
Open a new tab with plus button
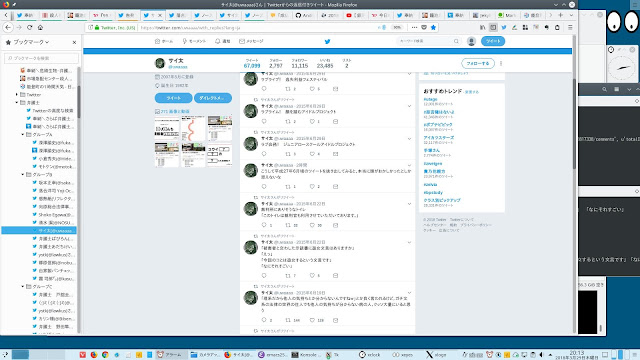coord(560,15)
